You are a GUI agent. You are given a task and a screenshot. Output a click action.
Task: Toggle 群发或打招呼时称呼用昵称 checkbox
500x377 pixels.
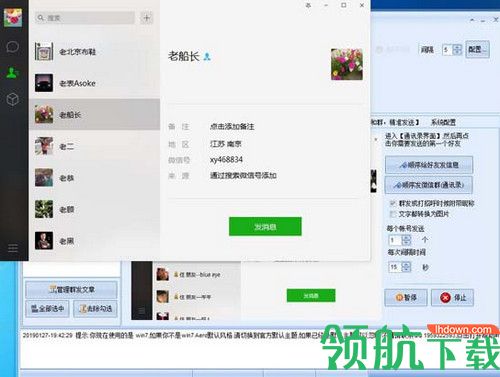pyautogui.click(x=393, y=203)
